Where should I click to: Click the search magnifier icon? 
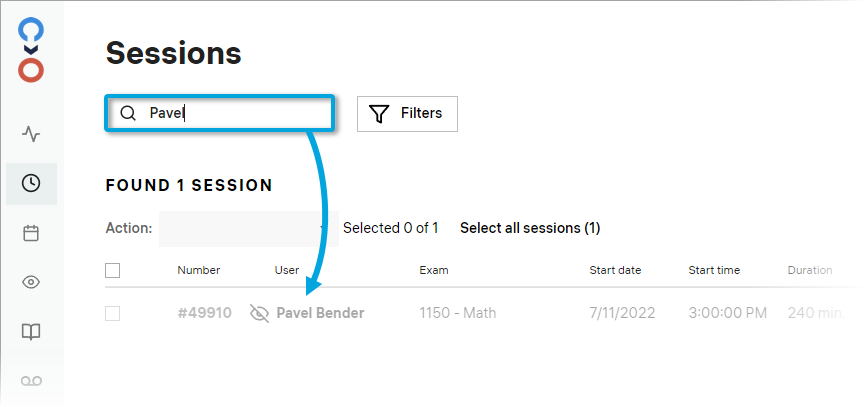point(127,113)
